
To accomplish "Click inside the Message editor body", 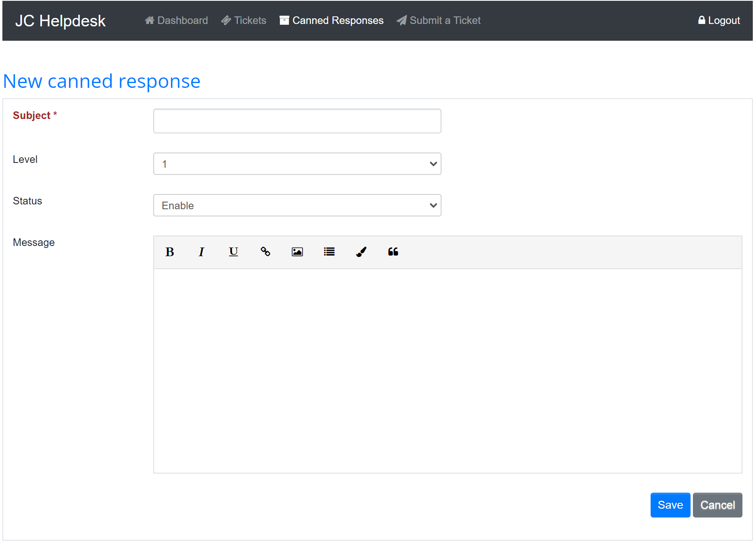I will click(x=447, y=371).
